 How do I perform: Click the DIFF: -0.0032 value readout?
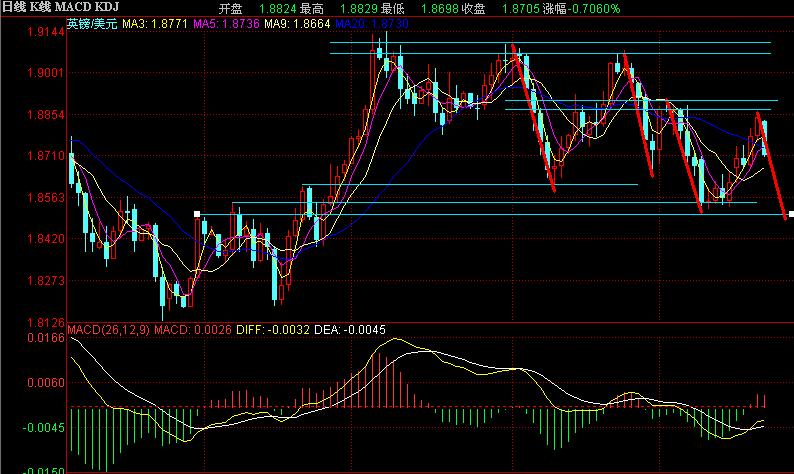pyautogui.click(x=273, y=330)
